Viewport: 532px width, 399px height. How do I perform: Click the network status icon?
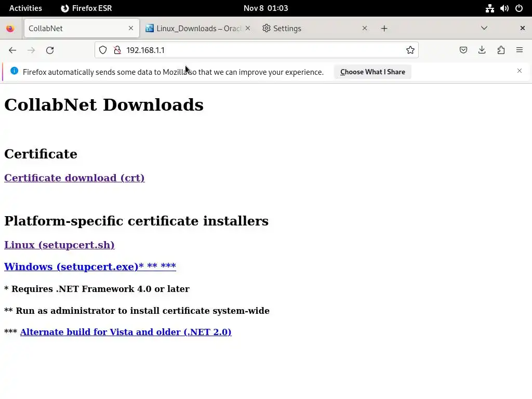[489, 8]
